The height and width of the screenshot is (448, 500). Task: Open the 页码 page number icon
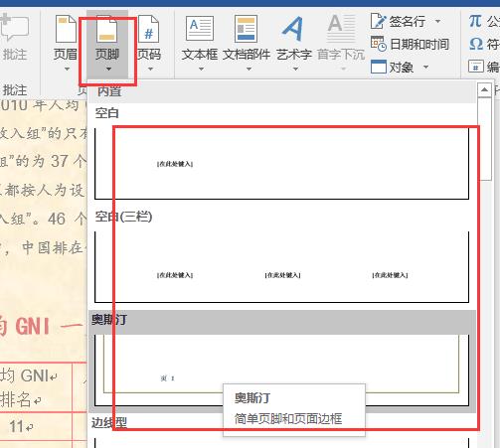[x=148, y=29]
